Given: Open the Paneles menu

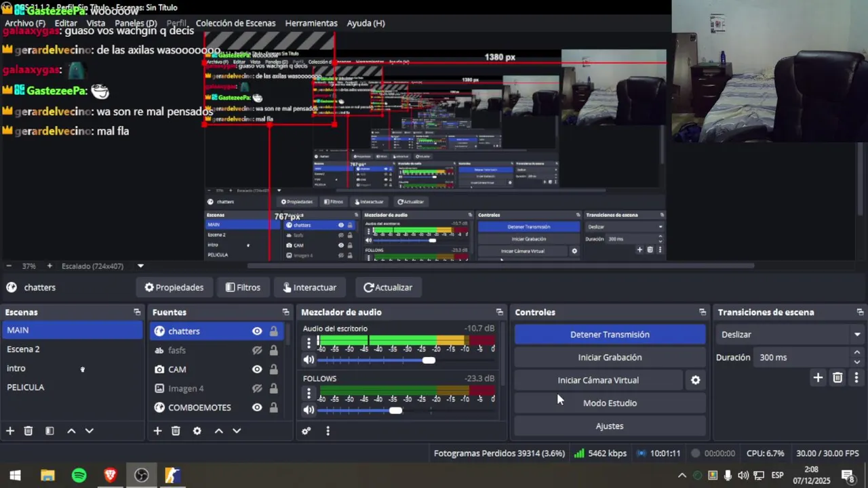Looking at the screenshot, I should 136,23.
